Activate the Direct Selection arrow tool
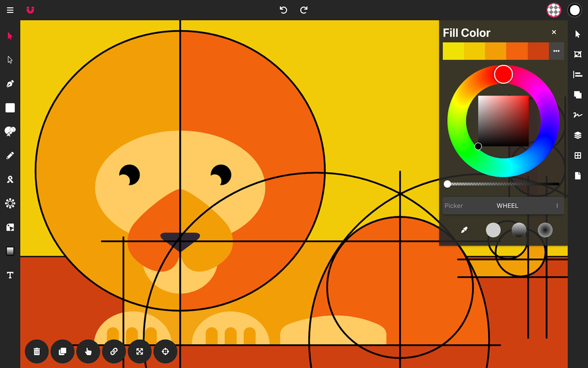Viewport: 588px width, 368px height. pos(10,60)
